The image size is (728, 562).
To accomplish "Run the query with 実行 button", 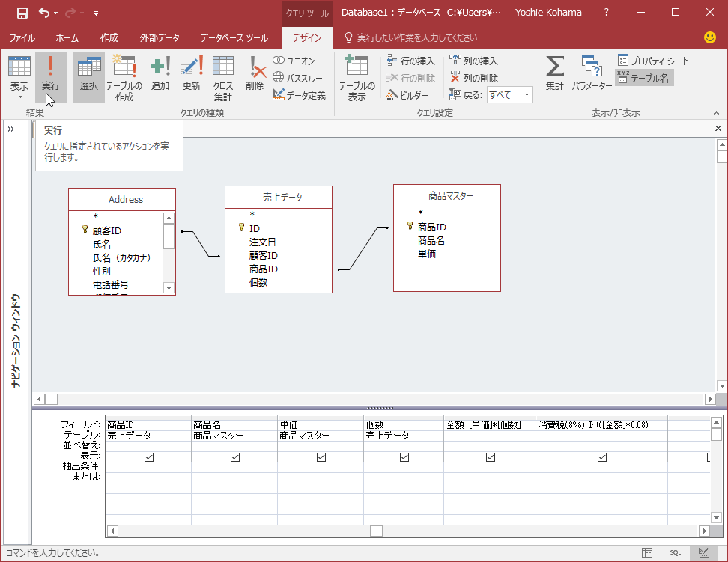I will (51, 77).
